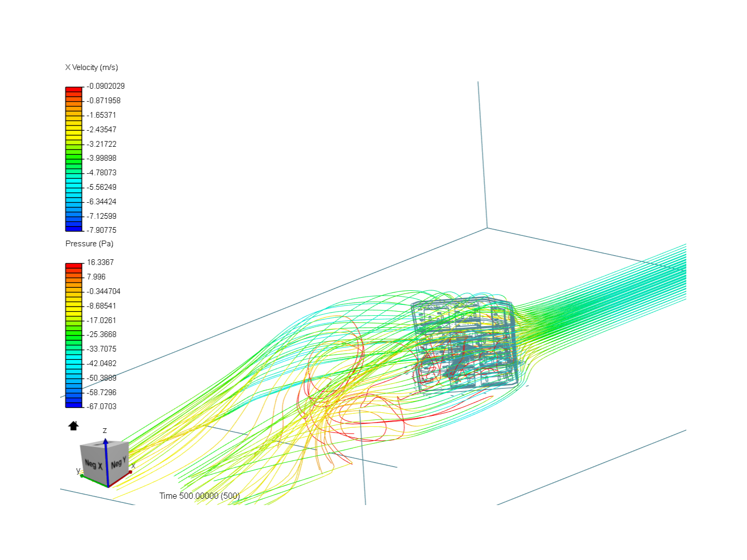The height and width of the screenshot is (560, 747).
Task: Click the Pressure (Pa) legend title
Action: (x=89, y=244)
